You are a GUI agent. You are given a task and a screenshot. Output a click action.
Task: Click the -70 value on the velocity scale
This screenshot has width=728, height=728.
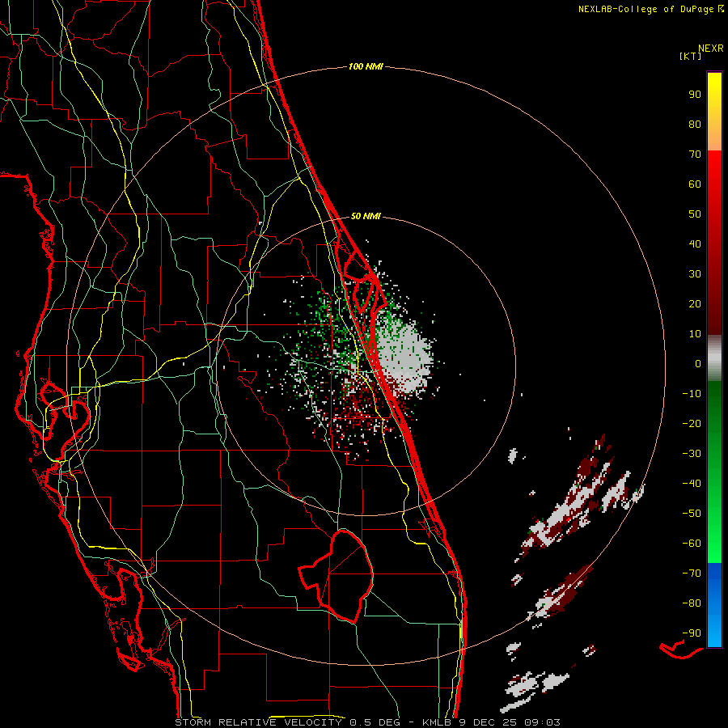(x=692, y=573)
